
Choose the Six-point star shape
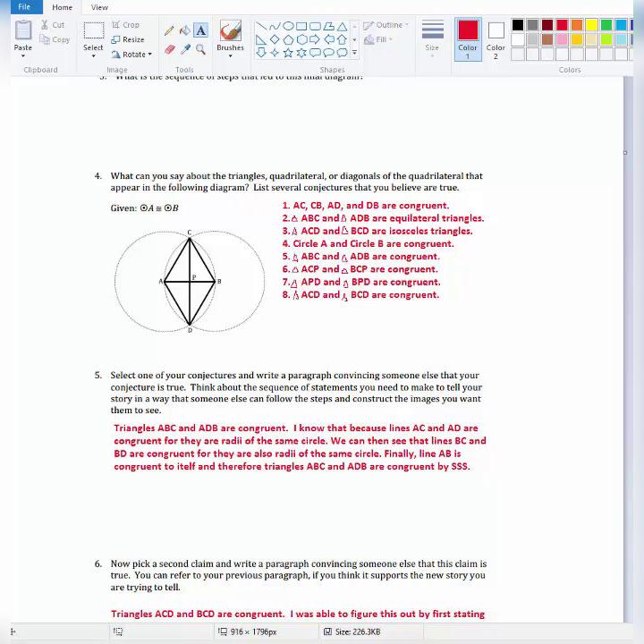coord(301,53)
